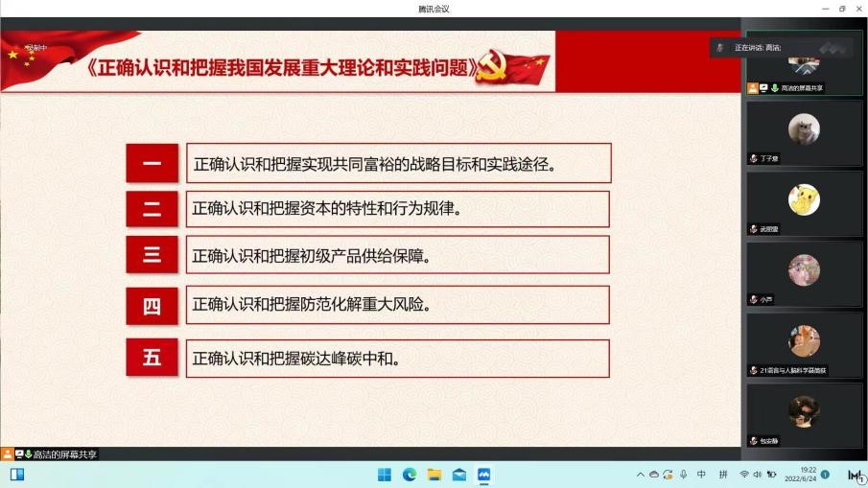
Task: Expand the hidden system tray icons chevron
Action: (640, 475)
